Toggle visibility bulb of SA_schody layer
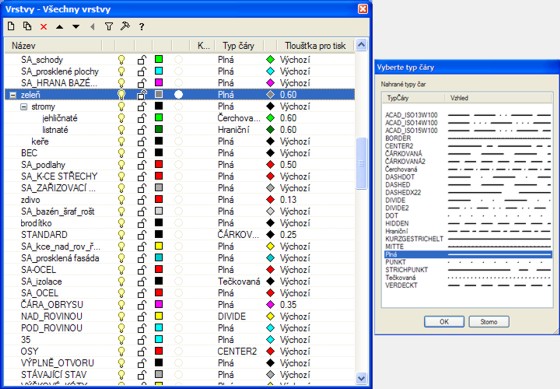The width and height of the screenshot is (560, 389). pyautogui.click(x=121, y=60)
